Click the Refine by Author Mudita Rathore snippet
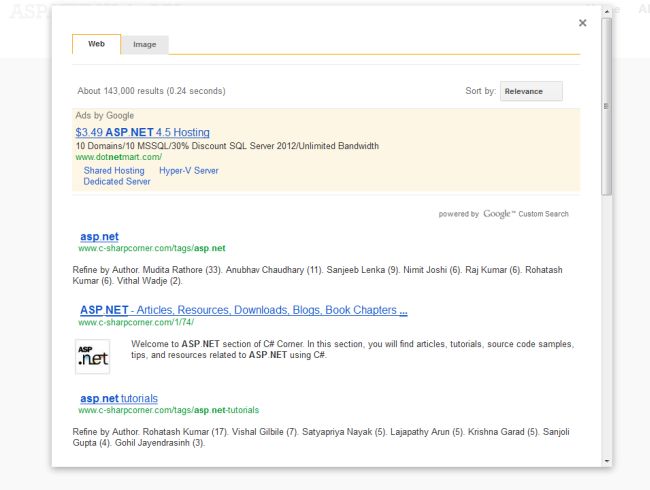Viewport: 650px width, 490px height. pos(318,275)
